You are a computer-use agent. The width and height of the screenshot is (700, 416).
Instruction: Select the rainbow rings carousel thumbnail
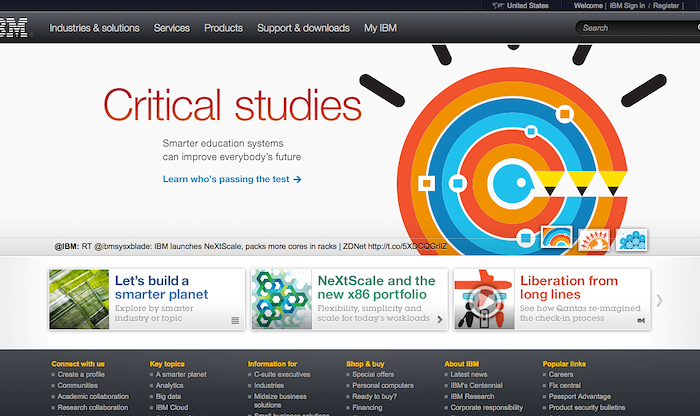(557, 237)
